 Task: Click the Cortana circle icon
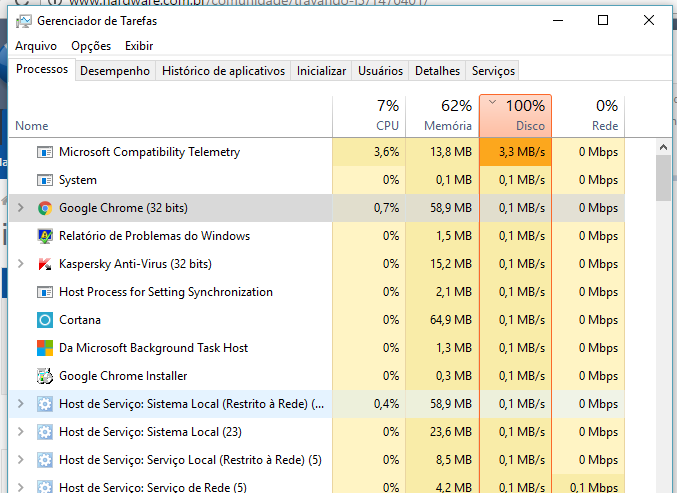(x=45, y=320)
